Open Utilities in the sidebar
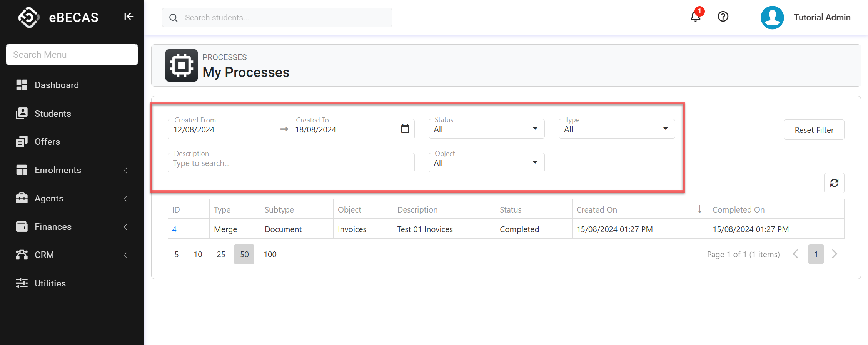 tap(50, 283)
